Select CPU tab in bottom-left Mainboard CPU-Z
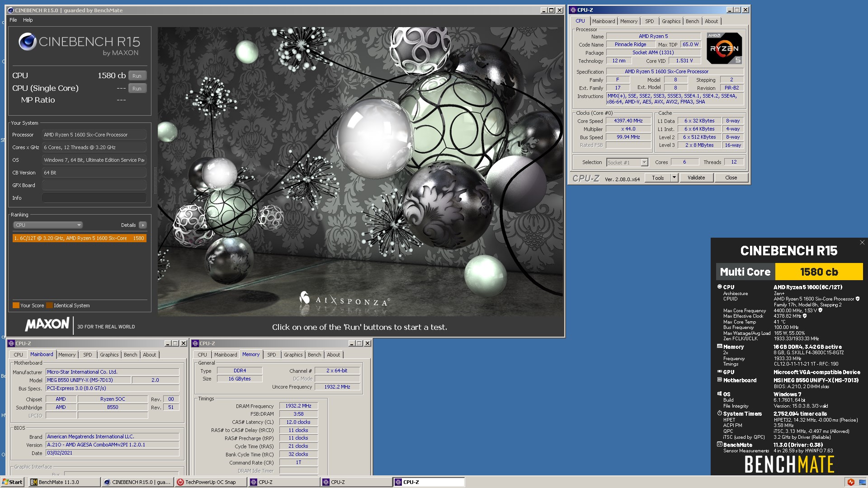Screen dimensions: 868x488 [18, 355]
